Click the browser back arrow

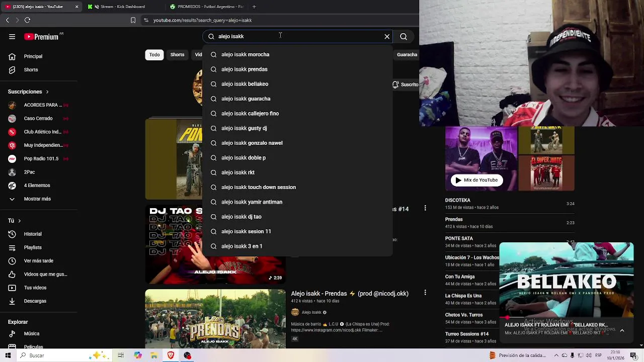coord(8,20)
